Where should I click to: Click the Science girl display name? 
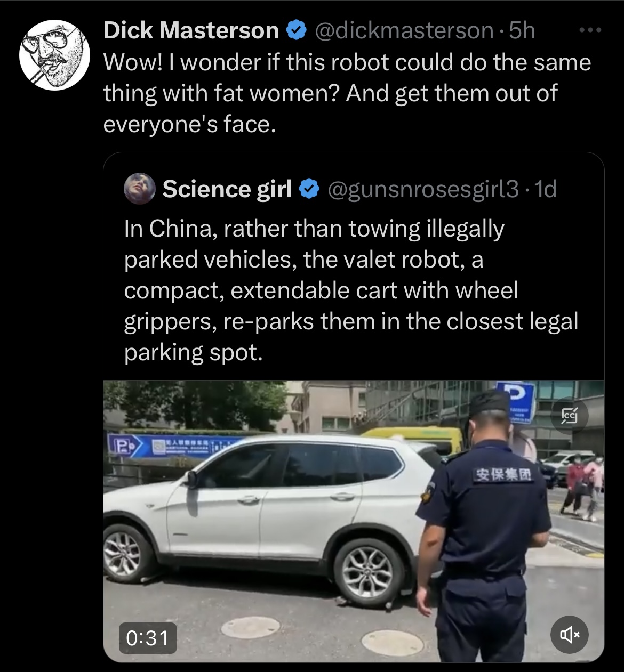tap(227, 189)
